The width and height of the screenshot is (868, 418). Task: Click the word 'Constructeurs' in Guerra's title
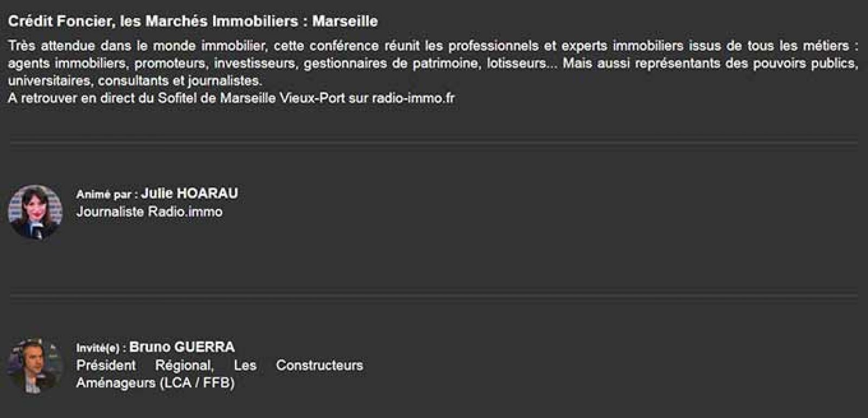coord(319,365)
